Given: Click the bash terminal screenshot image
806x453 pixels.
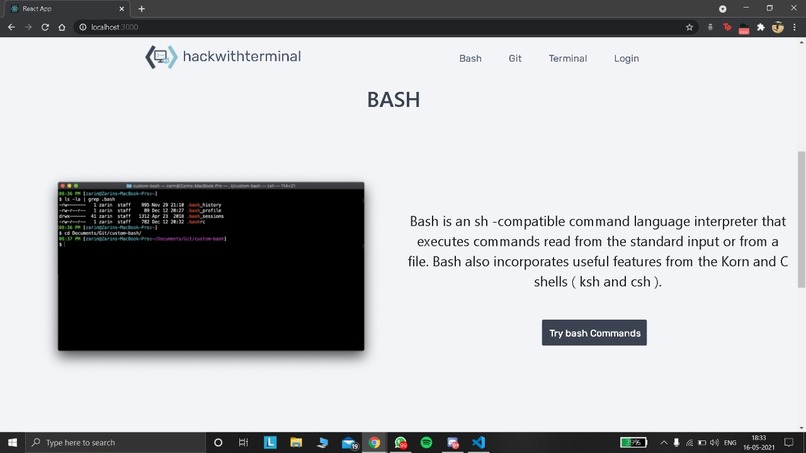Looking at the screenshot, I should (x=211, y=266).
